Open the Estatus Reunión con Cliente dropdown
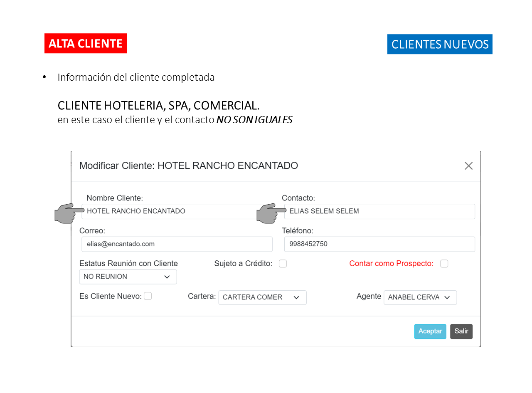This screenshot has height=393, width=532. click(128, 277)
